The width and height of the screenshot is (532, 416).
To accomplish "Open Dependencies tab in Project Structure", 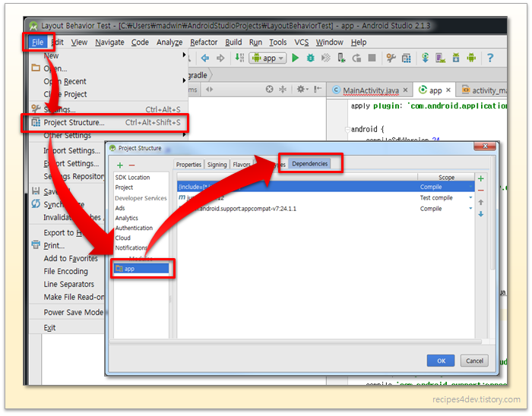I will (310, 164).
